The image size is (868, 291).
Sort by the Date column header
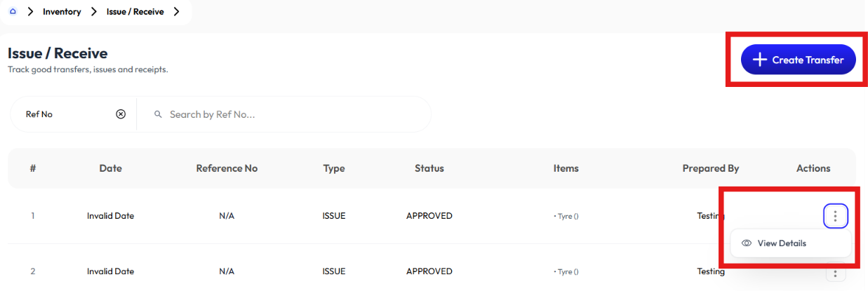[x=110, y=168]
